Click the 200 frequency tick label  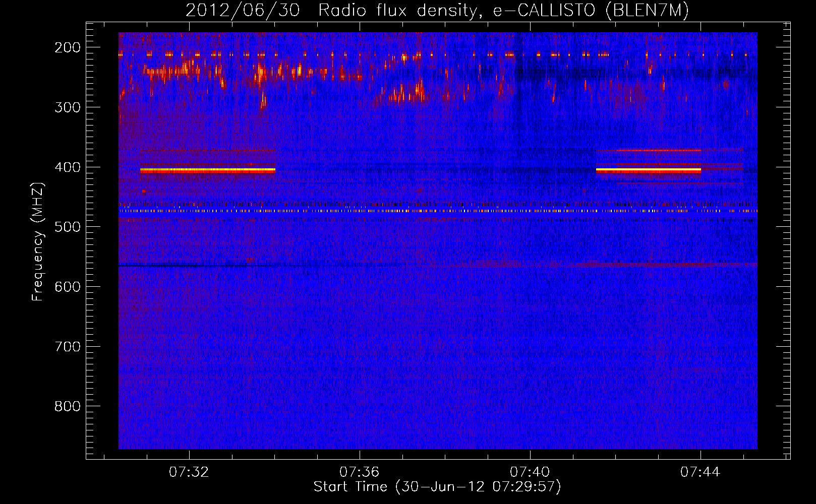[x=68, y=47]
